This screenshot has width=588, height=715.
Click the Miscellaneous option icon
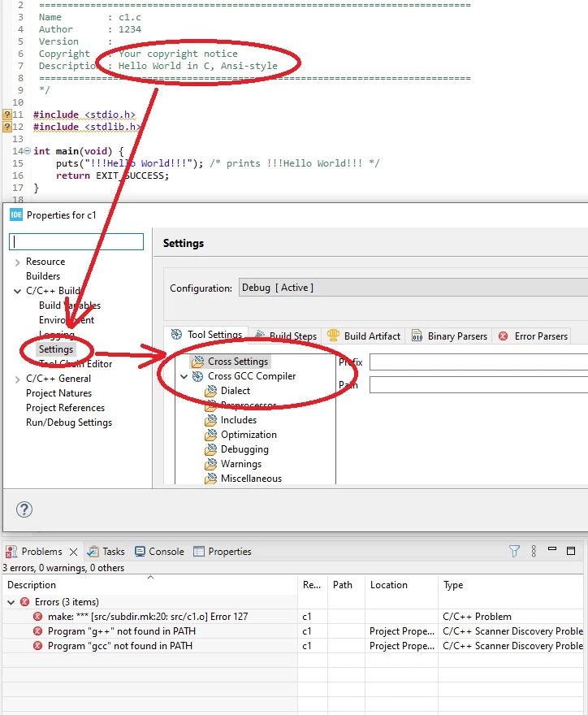[211, 479]
